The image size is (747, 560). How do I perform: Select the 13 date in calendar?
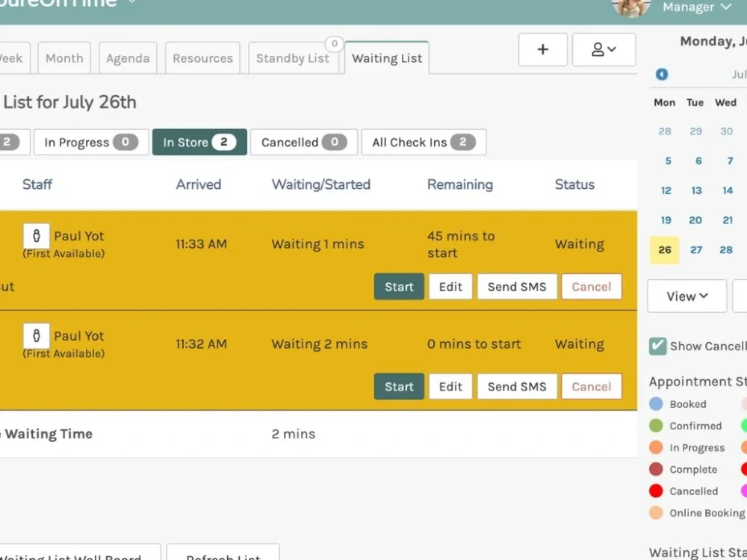696,191
